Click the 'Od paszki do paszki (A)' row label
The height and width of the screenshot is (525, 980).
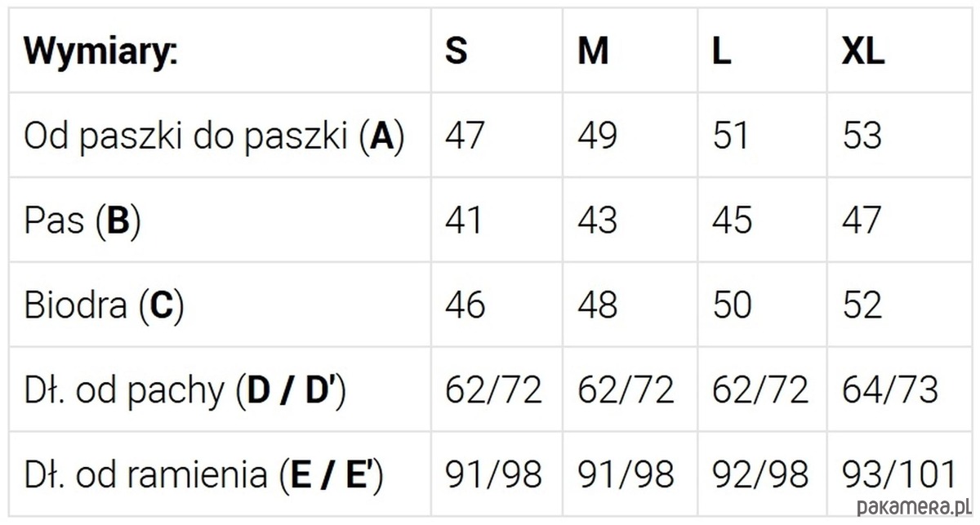pyautogui.click(x=214, y=136)
